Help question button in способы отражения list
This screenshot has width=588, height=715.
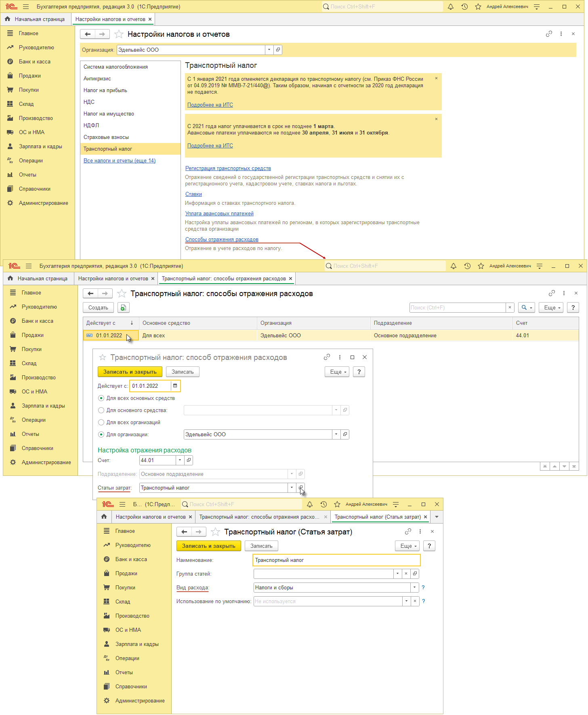pos(573,307)
